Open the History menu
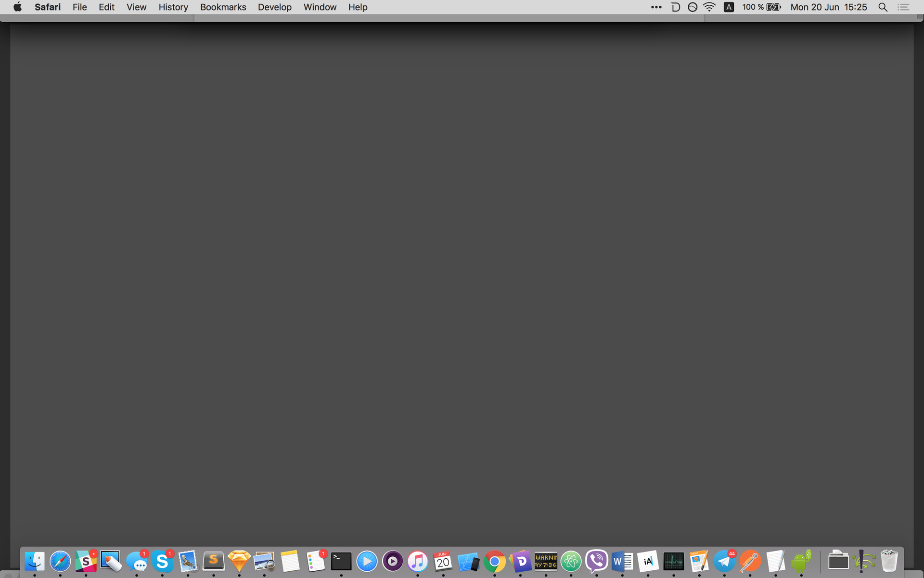Viewport: 924px width, 578px height. pos(173,7)
